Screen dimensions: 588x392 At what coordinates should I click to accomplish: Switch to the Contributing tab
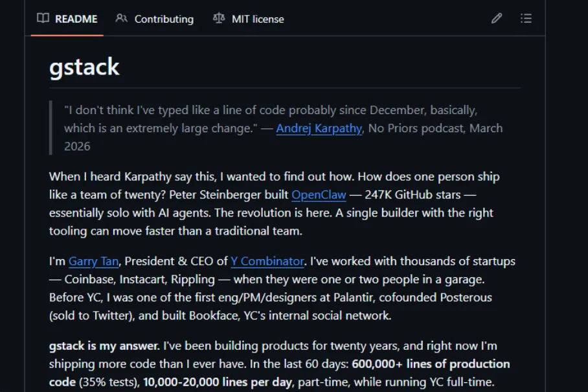point(163,19)
